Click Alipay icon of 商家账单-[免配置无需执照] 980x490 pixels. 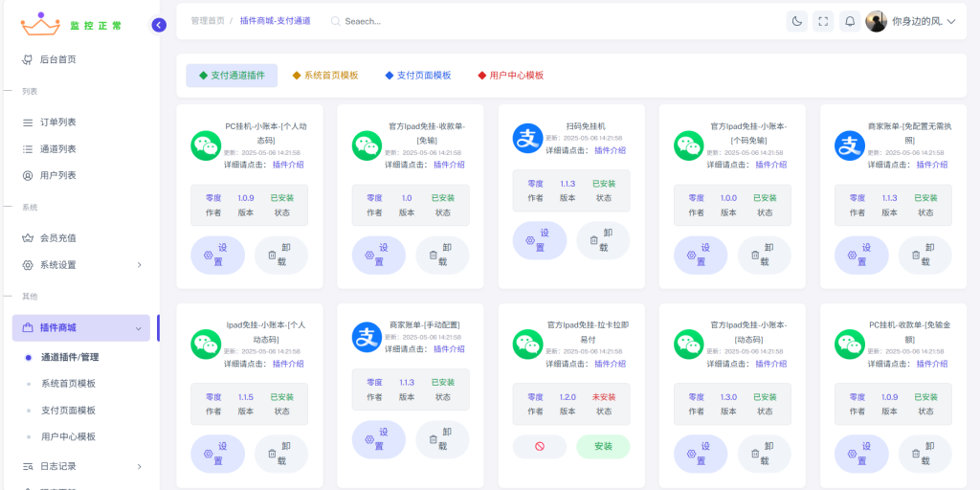[850, 145]
